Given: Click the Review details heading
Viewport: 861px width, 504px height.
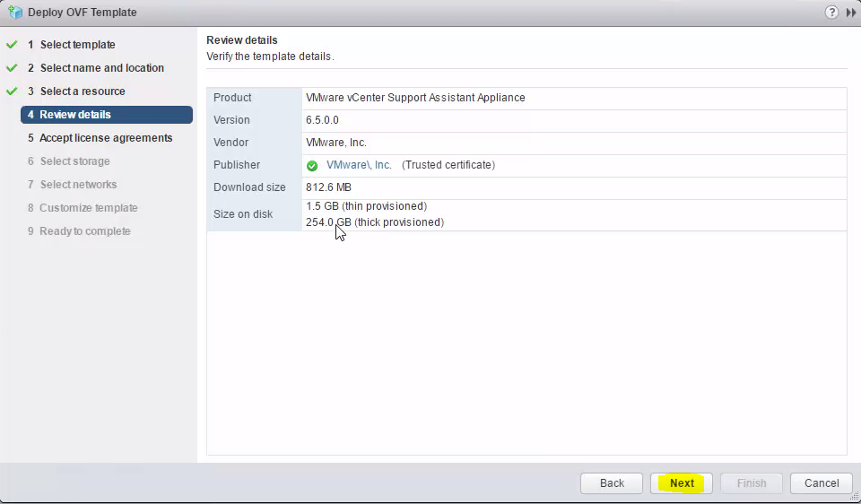Looking at the screenshot, I should [242, 40].
